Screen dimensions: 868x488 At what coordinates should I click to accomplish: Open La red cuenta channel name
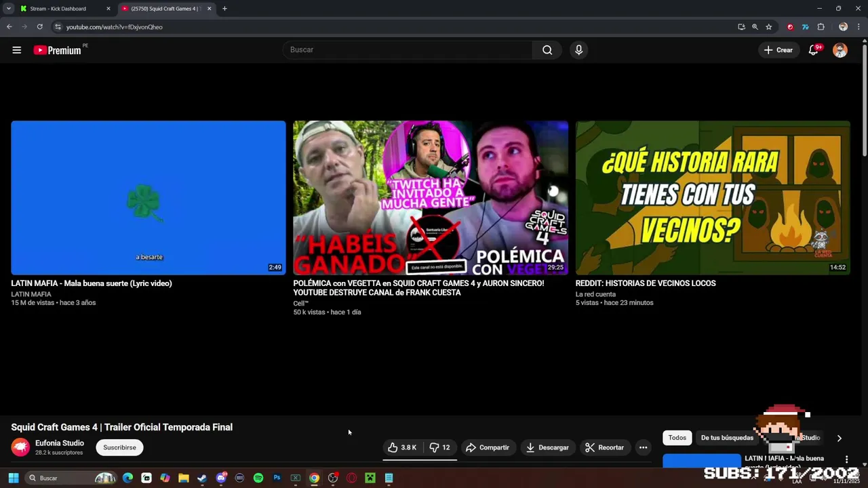(x=595, y=294)
